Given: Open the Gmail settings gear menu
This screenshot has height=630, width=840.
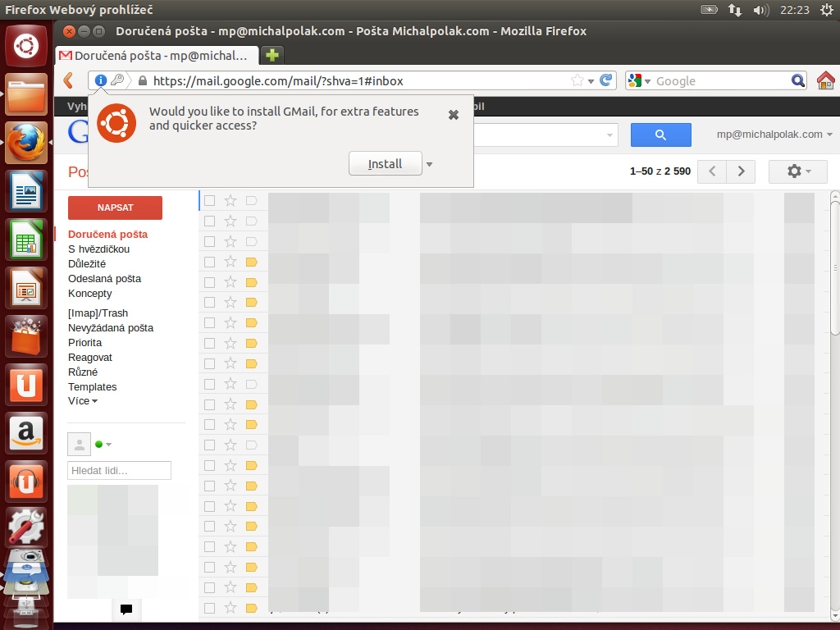Looking at the screenshot, I should pyautogui.click(x=798, y=171).
